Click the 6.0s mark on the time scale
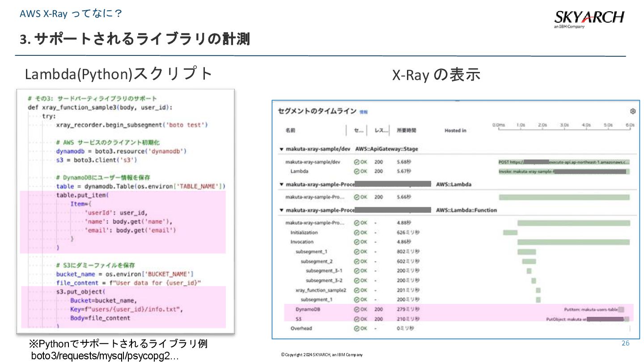Viewport: 644px width, 362px height. 630,125
